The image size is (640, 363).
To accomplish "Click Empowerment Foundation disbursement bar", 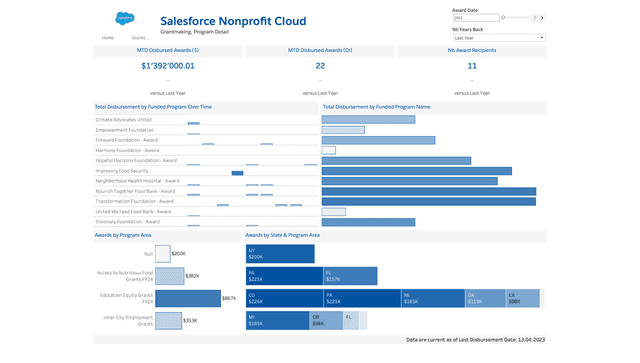I will [343, 130].
